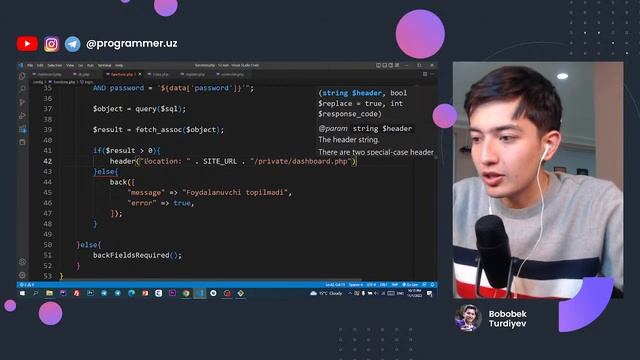Screen dimensions: 640x360
Task: Click the notifications bell in the status bar
Action: [x=433, y=284]
